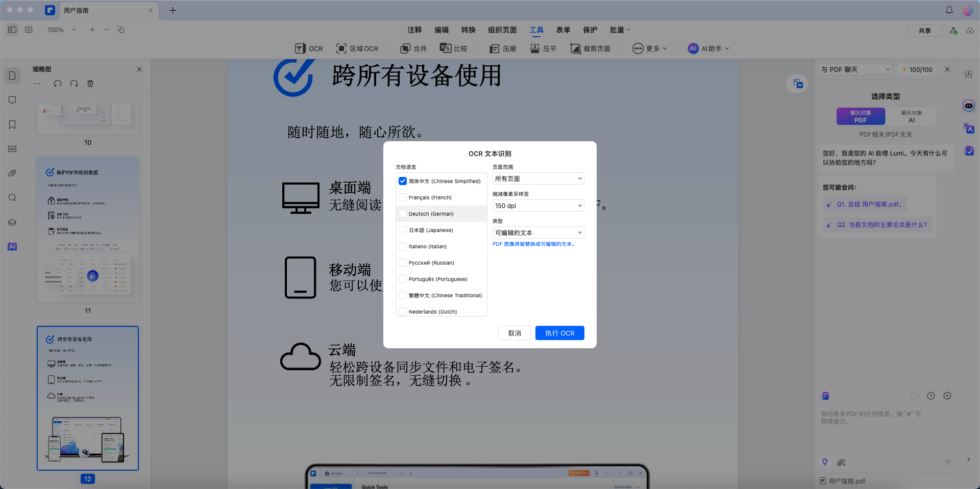The width and height of the screenshot is (980, 489).
Task: Enable Français (French) document language
Action: coord(403,197)
